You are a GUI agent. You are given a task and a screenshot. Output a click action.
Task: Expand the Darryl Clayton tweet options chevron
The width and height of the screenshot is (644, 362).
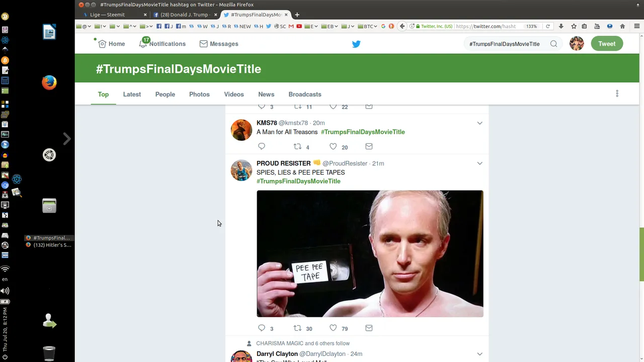479,354
